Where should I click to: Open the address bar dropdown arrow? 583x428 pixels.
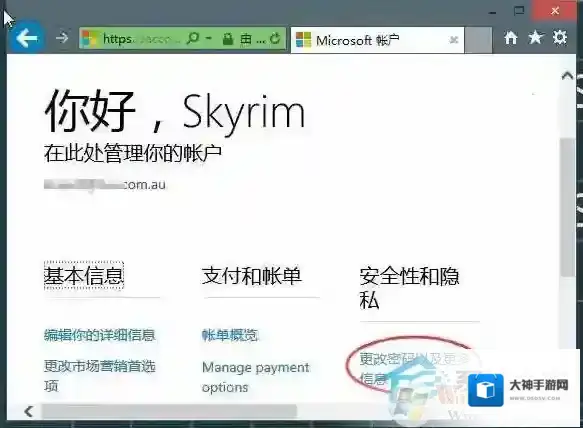click(209, 38)
